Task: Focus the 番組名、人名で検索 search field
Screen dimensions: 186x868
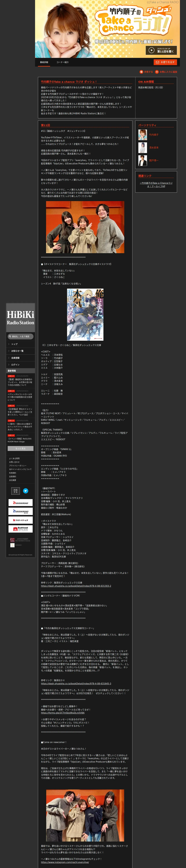Action: (x=21, y=336)
